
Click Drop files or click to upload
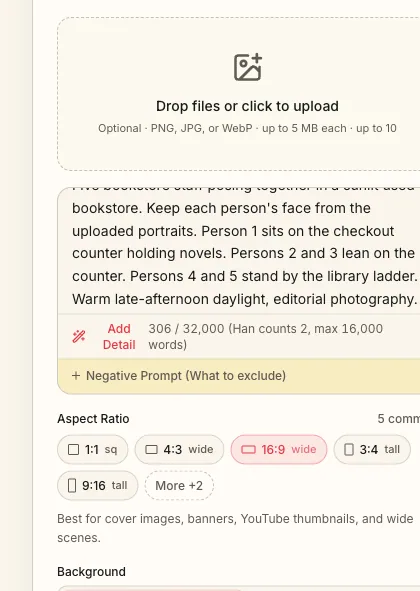(x=247, y=106)
